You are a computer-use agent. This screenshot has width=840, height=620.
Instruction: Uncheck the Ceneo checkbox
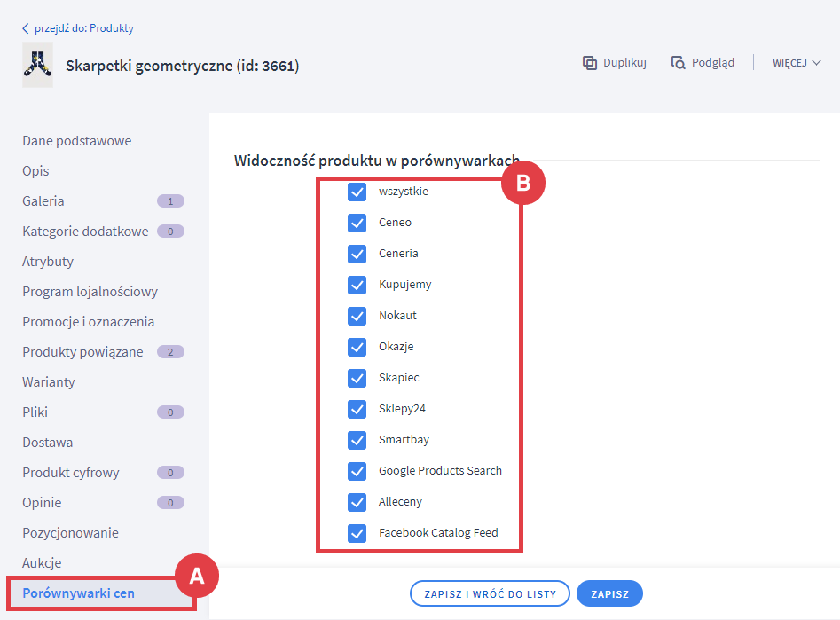[x=357, y=223]
